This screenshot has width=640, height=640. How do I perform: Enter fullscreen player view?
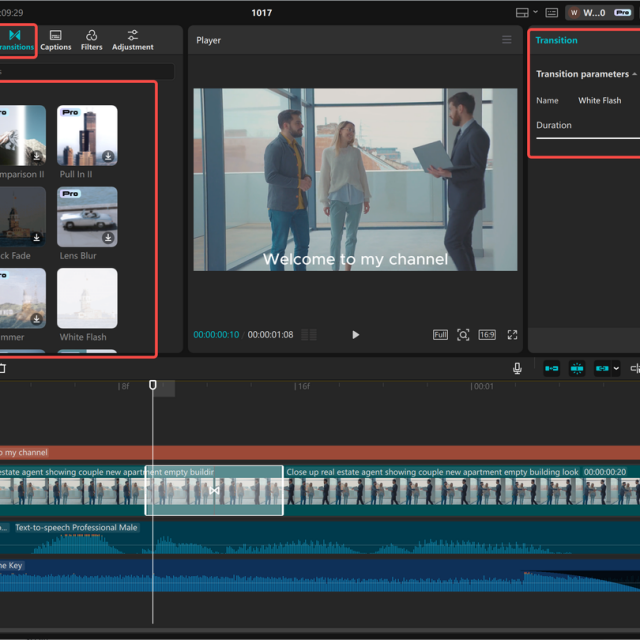pos(512,335)
